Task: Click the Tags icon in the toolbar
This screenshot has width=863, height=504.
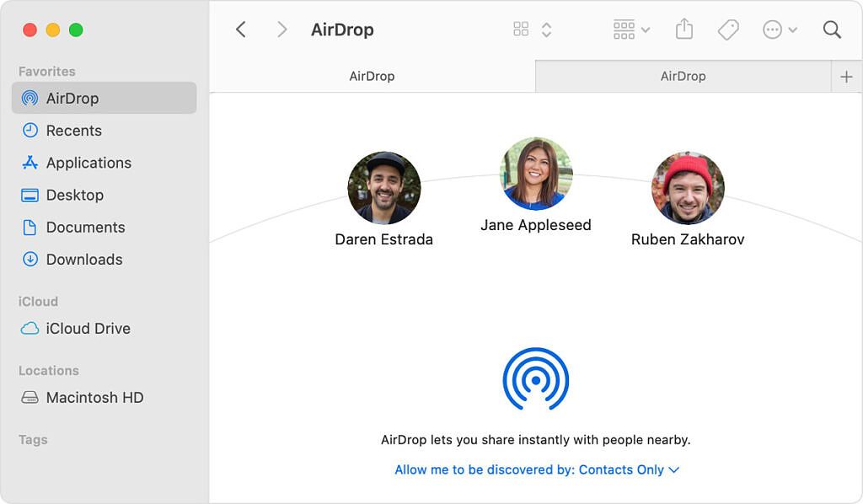Action: click(727, 29)
